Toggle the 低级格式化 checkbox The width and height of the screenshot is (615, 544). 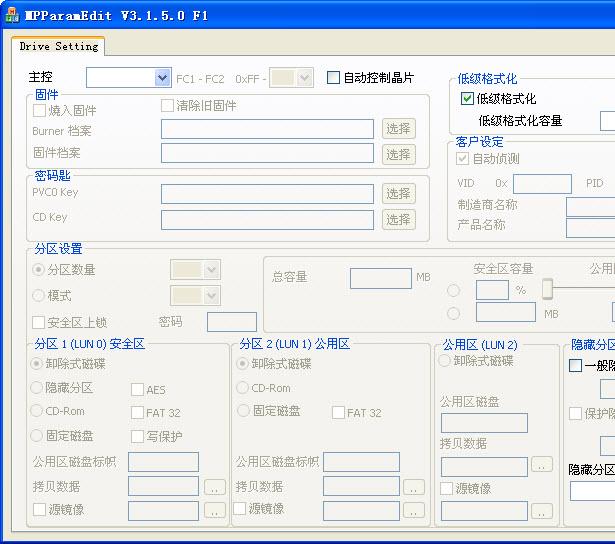[467, 98]
